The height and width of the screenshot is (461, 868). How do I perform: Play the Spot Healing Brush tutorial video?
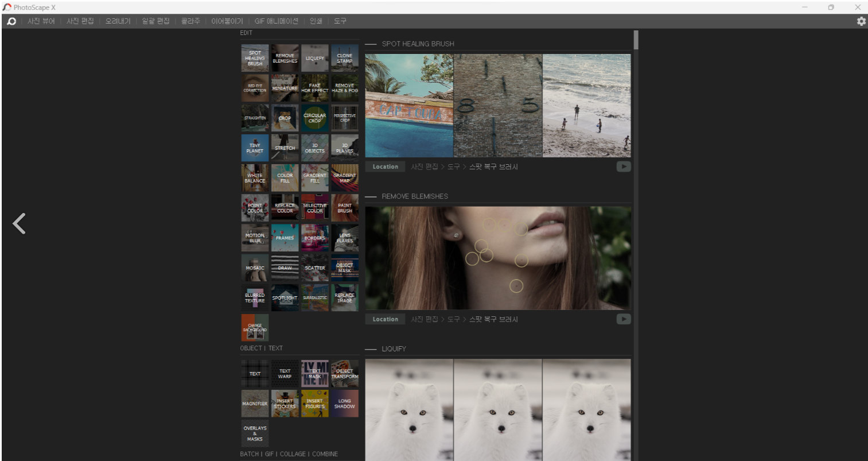[x=624, y=166]
